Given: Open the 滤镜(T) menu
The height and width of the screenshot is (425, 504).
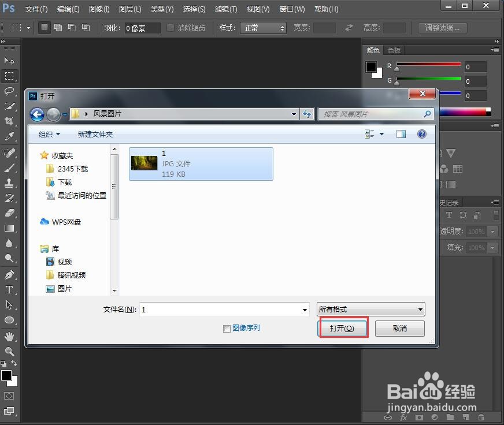Looking at the screenshot, I should (226, 9).
